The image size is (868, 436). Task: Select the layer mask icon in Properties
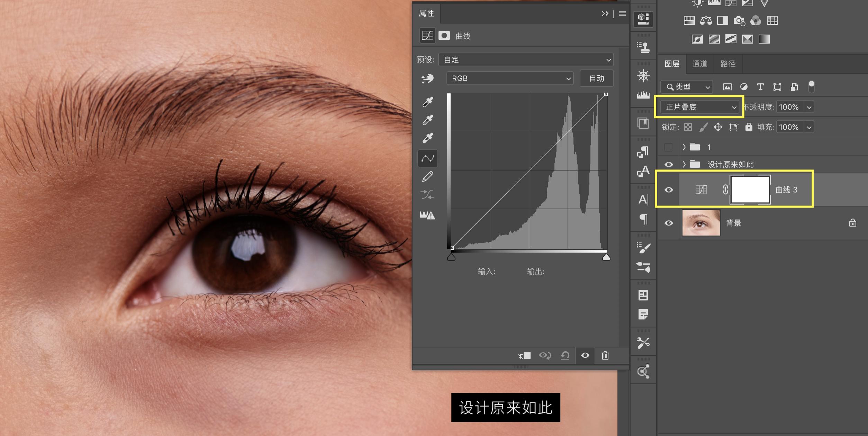[x=444, y=36]
